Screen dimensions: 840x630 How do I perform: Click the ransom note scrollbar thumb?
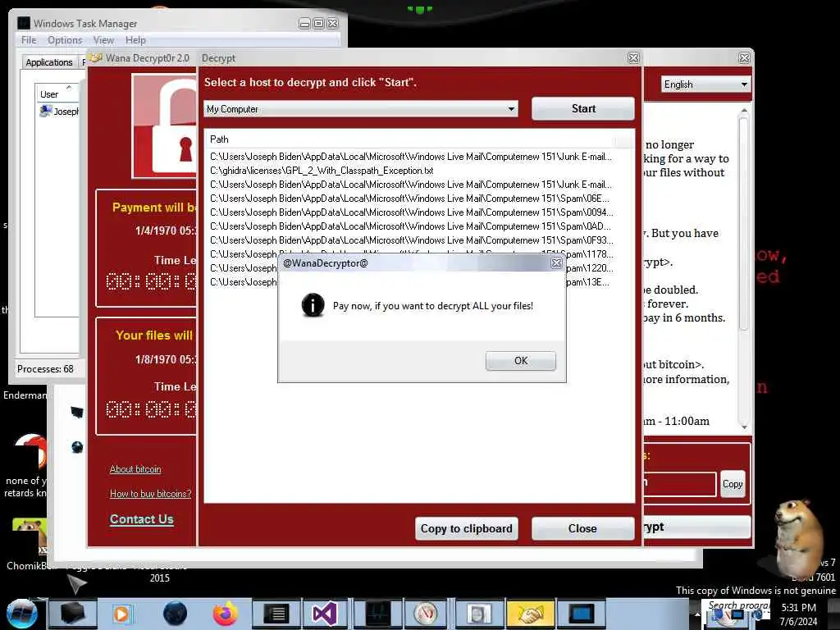[743, 225]
